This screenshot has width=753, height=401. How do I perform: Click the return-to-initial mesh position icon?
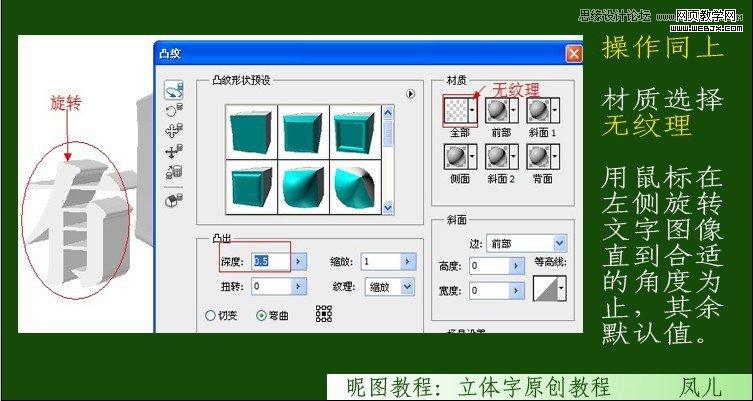[173, 200]
